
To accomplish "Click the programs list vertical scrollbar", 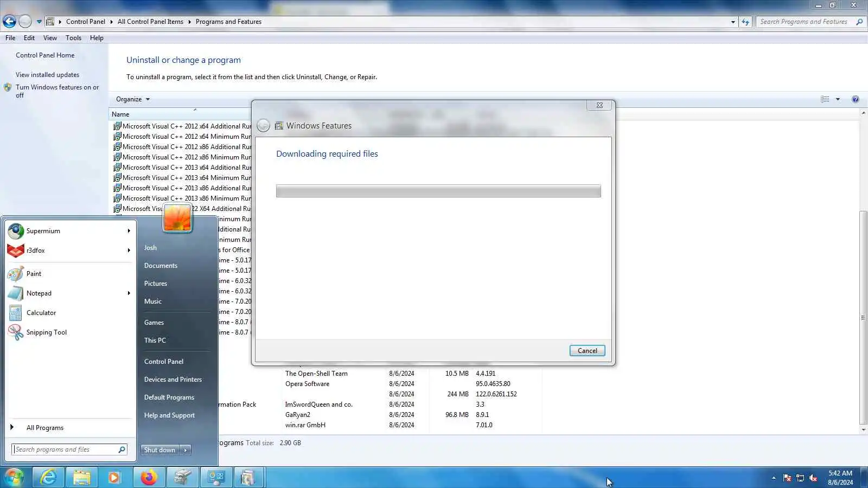I will [863, 317].
